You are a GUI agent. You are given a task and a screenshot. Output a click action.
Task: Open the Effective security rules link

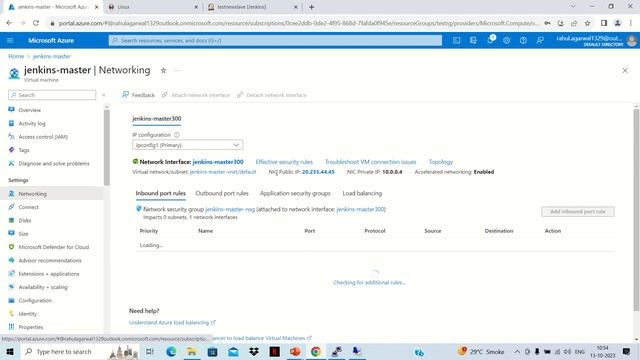[x=284, y=162]
